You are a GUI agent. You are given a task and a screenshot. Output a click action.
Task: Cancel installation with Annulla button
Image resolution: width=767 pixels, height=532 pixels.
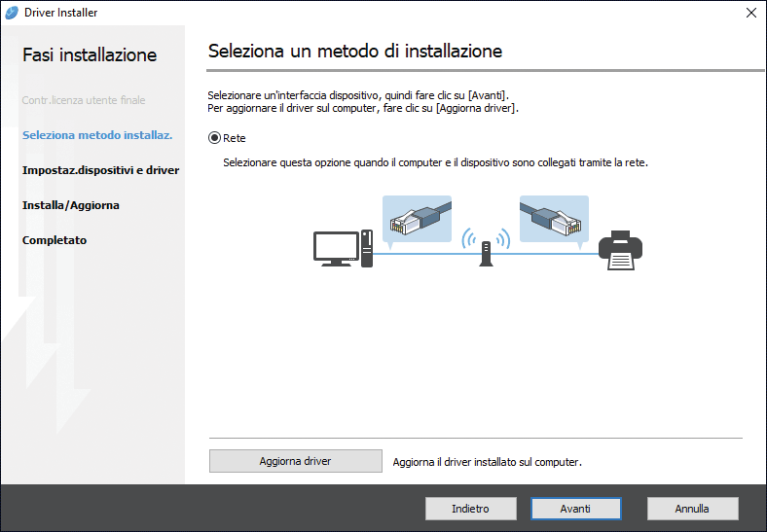692,509
